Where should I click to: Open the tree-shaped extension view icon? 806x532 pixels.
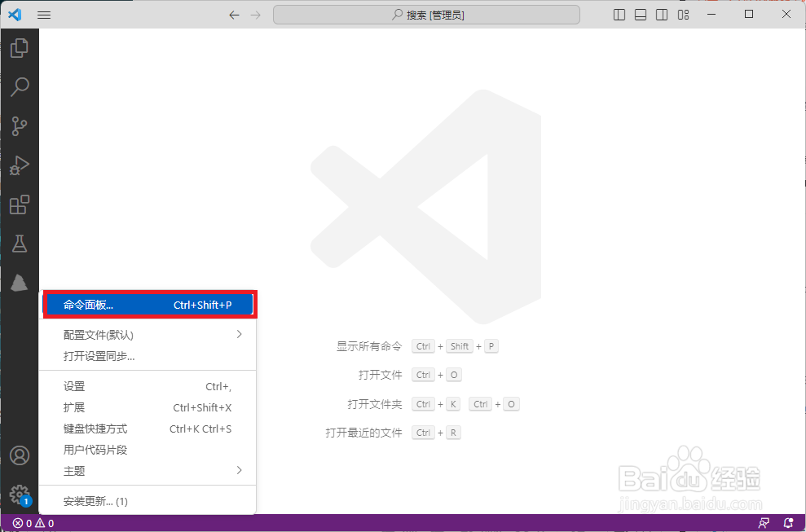click(x=20, y=283)
